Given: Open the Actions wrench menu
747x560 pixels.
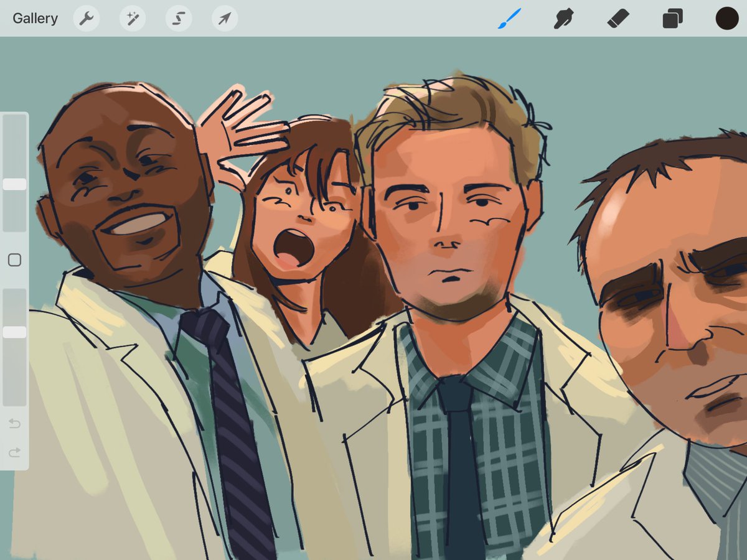Looking at the screenshot, I should 87,19.
